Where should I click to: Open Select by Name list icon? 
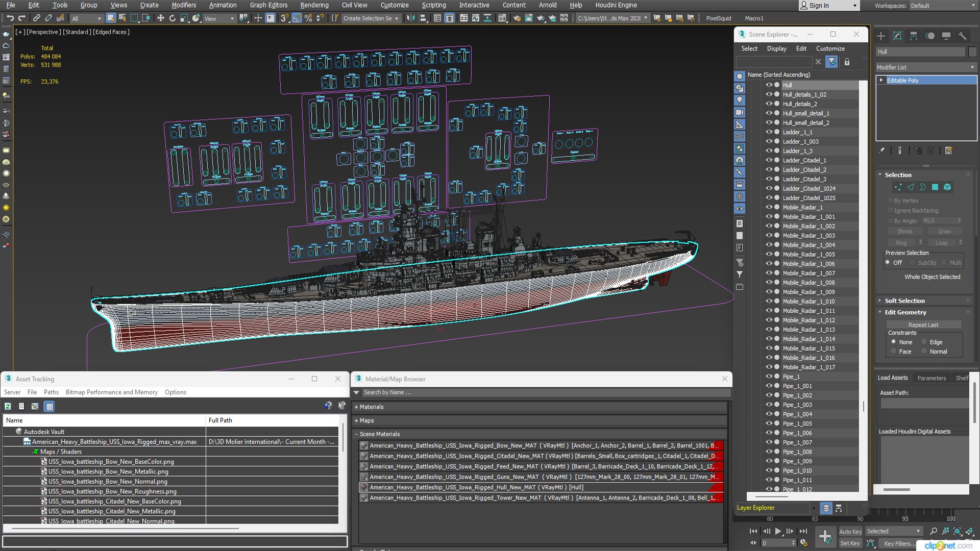[122, 18]
